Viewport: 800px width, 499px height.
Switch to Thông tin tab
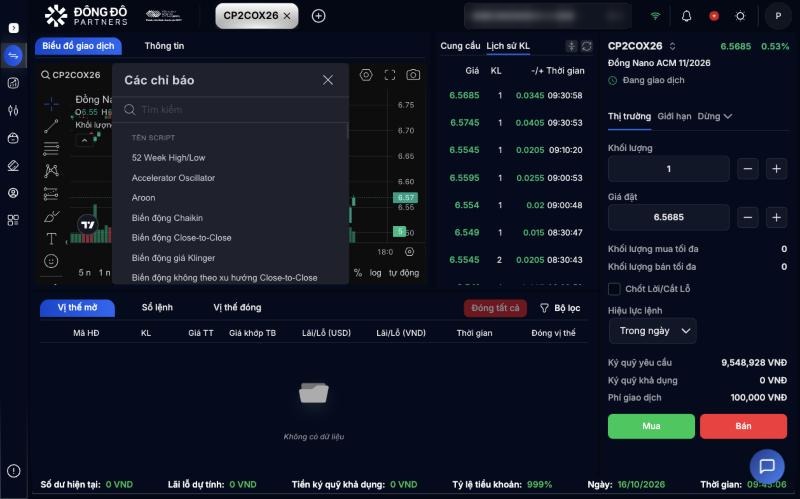pyautogui.click(x=164, y=46)
